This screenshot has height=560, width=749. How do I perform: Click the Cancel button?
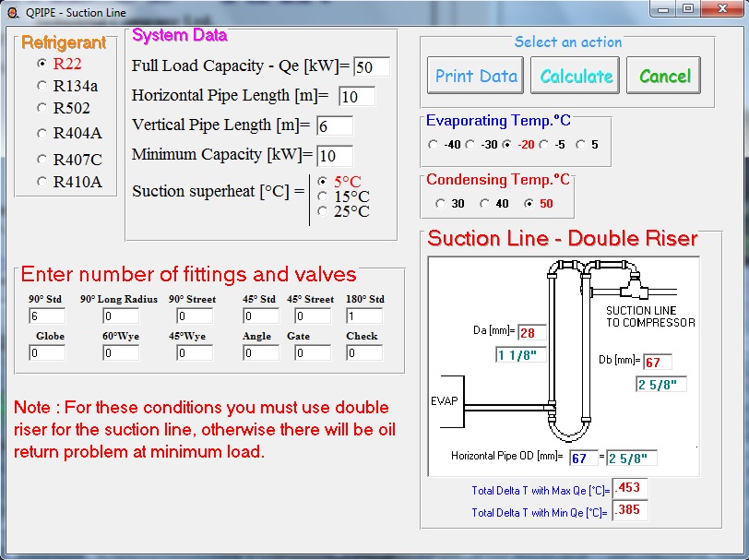(x=664, y=76)
